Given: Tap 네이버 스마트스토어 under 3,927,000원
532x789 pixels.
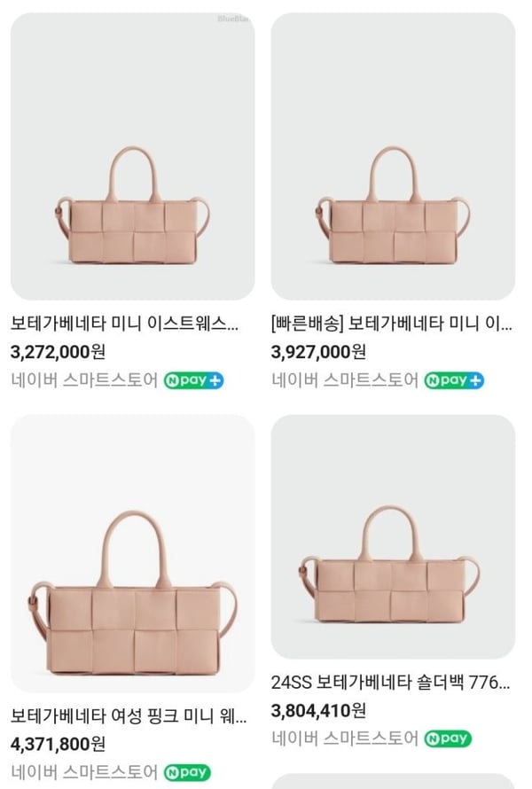Looking at the screenshot, I should (345, 380).
